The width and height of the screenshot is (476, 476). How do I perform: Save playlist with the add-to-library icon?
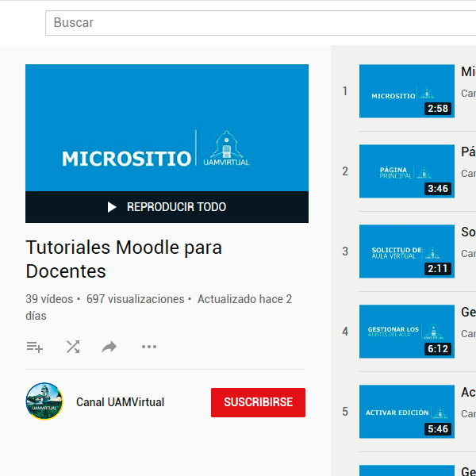(x=35, y=347)
